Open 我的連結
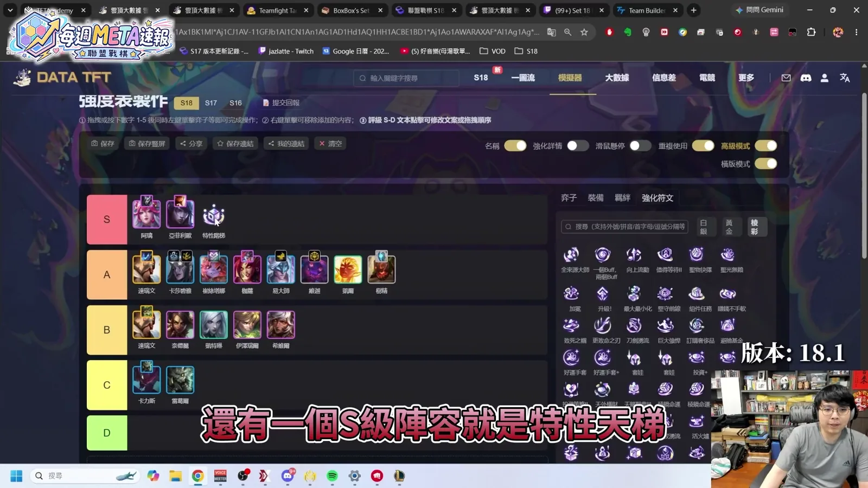This screenshot has width=868, height=488. pos(286,144)
